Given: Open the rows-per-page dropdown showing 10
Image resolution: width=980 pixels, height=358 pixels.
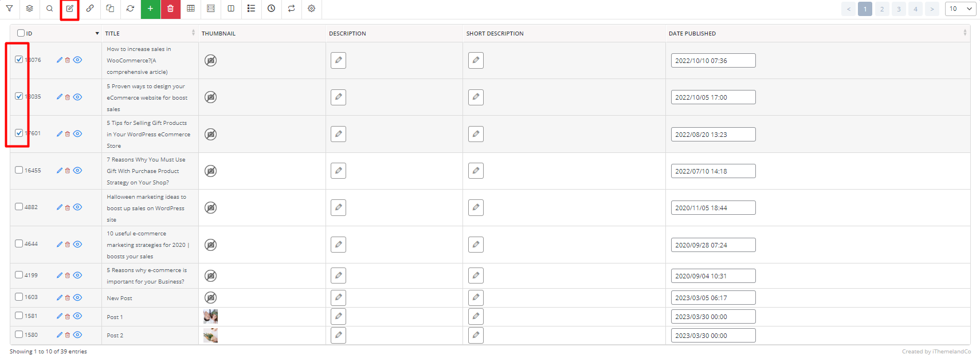Looking at the screenshot, I should 961,9.
